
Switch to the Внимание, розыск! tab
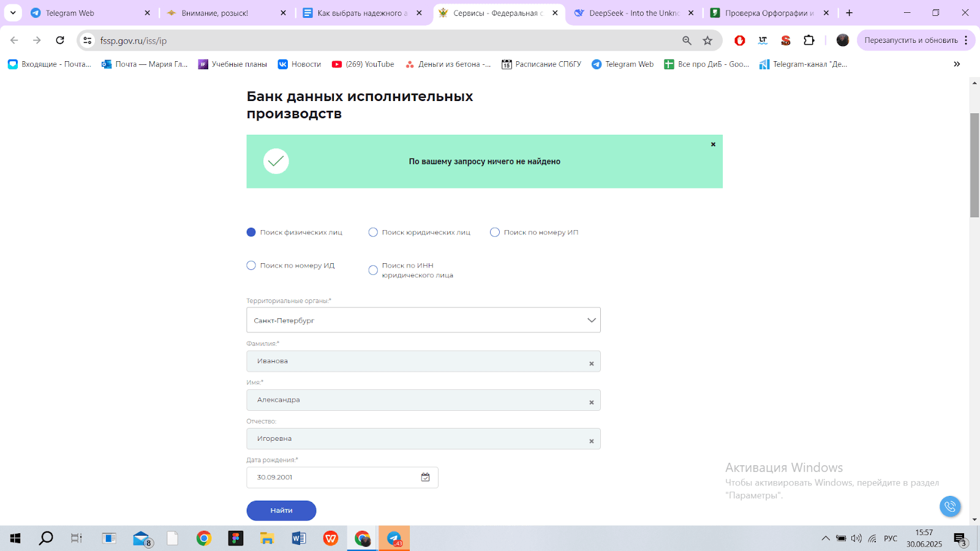221,13
